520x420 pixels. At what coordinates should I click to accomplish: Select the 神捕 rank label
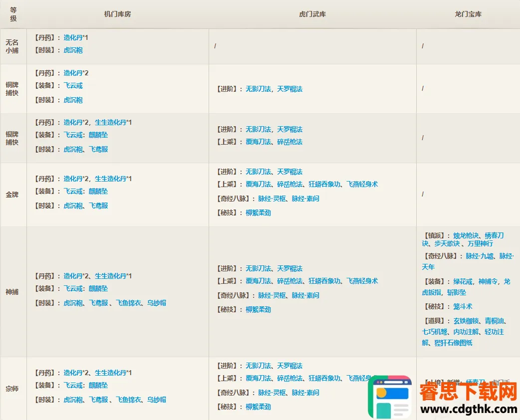point(12,292)
